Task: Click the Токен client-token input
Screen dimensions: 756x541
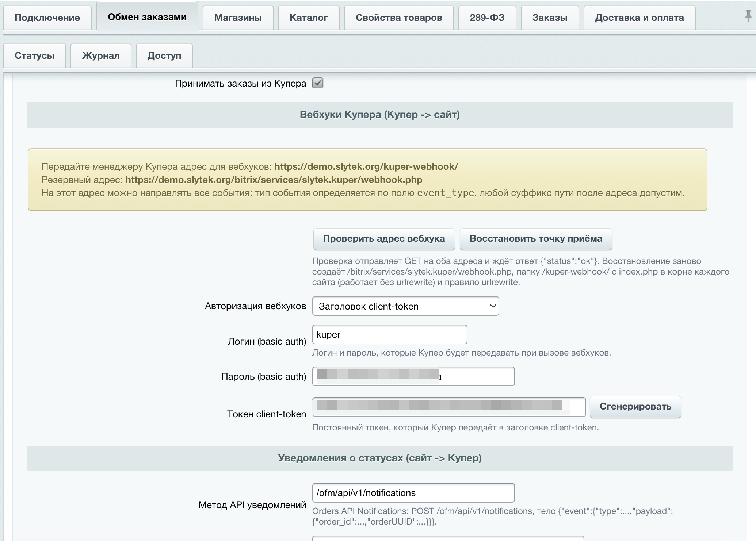Action: (449, 407)
